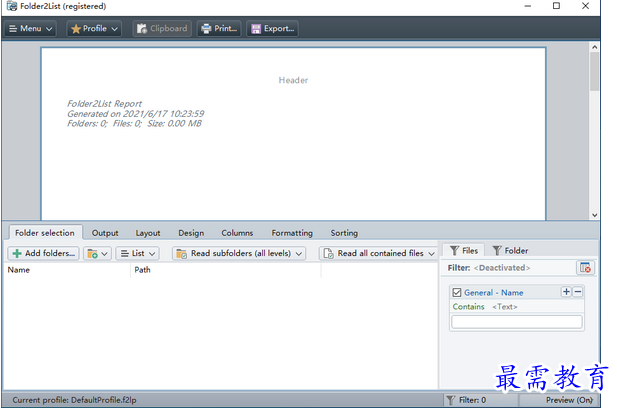
Task: Remove filter condition with minus button
Action: [x=578, y=292]
